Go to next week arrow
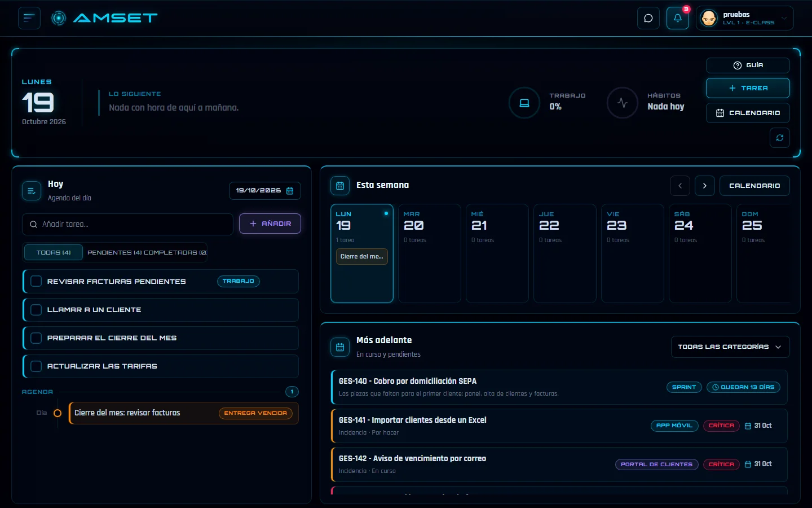This screenshot has height=508, width=812. 705,186
